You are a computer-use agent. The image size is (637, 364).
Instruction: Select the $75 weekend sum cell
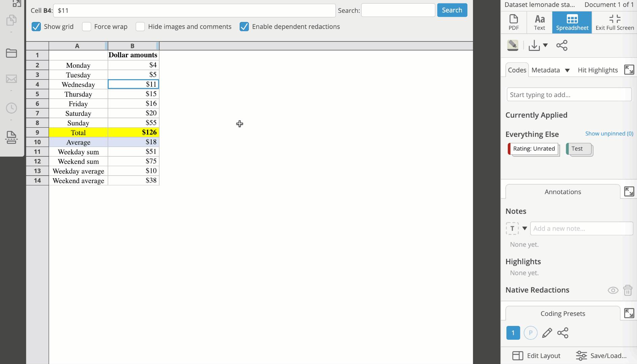click(x=133, y=161)
